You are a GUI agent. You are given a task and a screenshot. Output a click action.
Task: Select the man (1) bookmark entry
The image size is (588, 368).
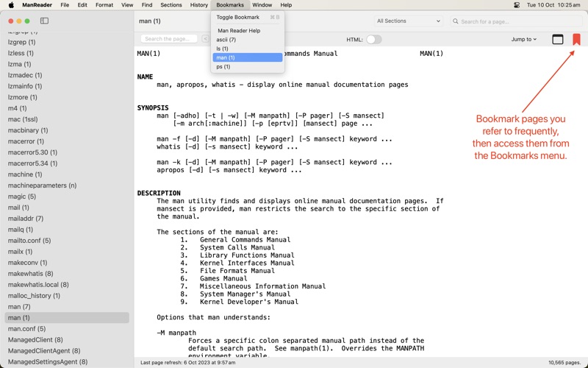[x=248, y=57]
